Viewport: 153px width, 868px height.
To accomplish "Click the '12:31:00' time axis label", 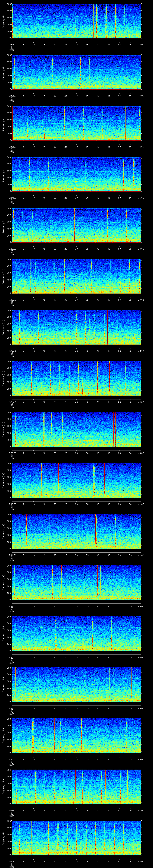I will (12, 44).
